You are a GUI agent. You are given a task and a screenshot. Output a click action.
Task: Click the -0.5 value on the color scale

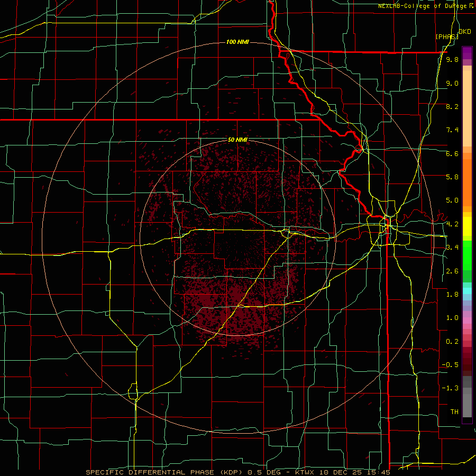click(x=450, y=365)
